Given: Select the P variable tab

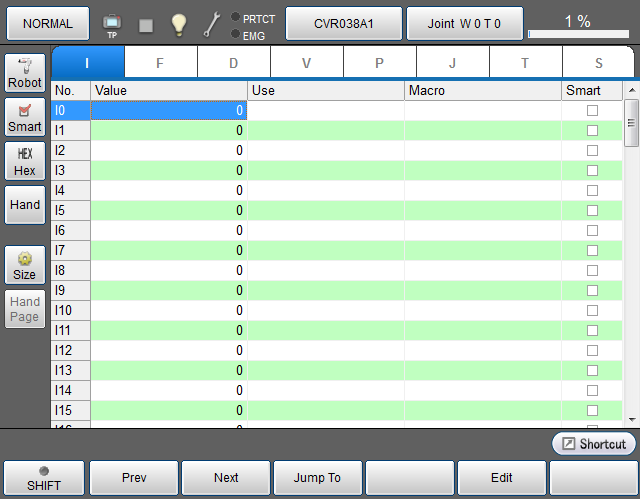Looking at the screenshot, I should click(379, 63).
